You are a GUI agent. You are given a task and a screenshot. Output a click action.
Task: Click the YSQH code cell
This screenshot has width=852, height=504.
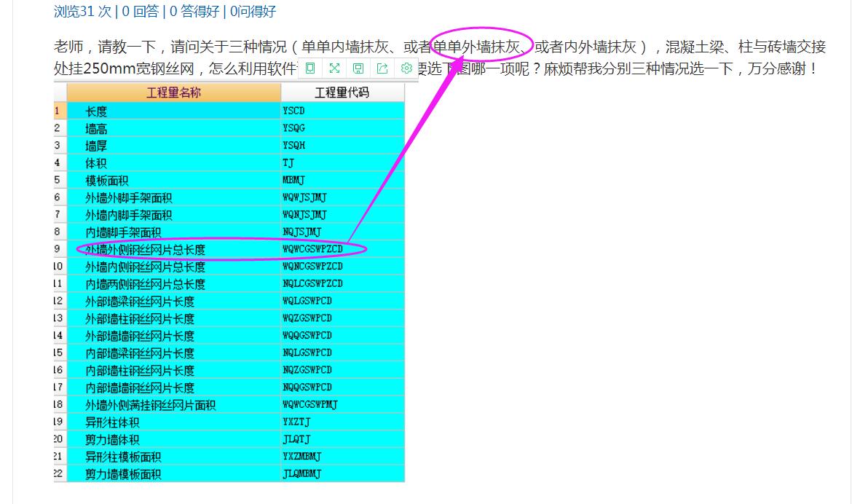pyautogui.click(x=342, y=146)
